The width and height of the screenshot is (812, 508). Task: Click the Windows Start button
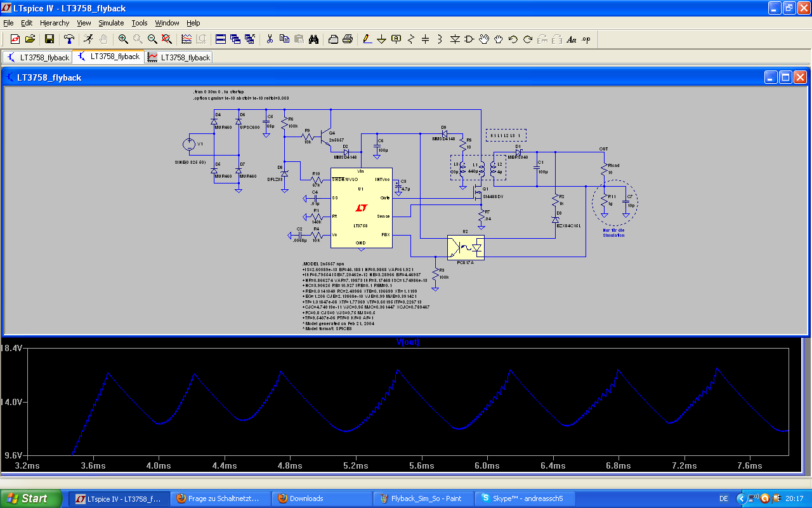tap(30, 498)
